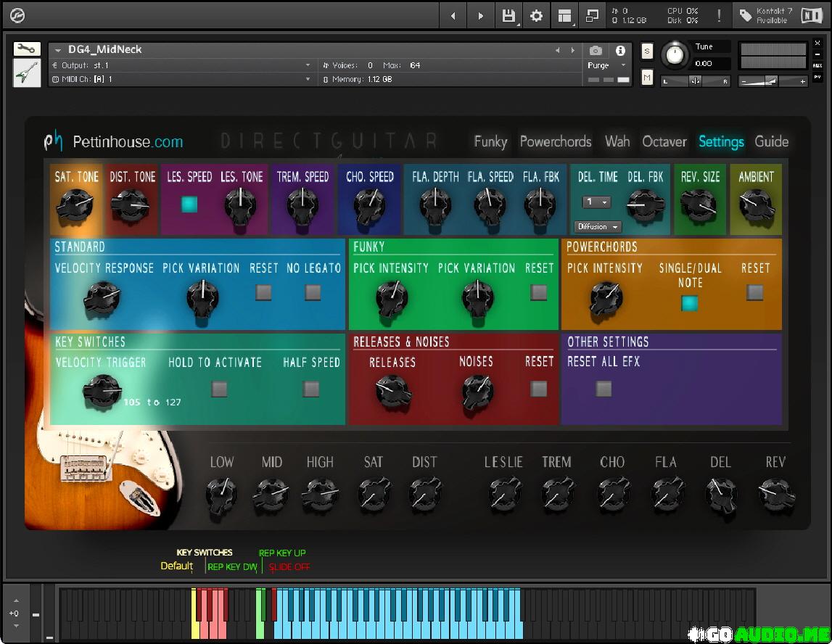Toggle the NO LEGATO checkbox
The height and width of the screenshot is (644, 832).
tap(313, 292)
